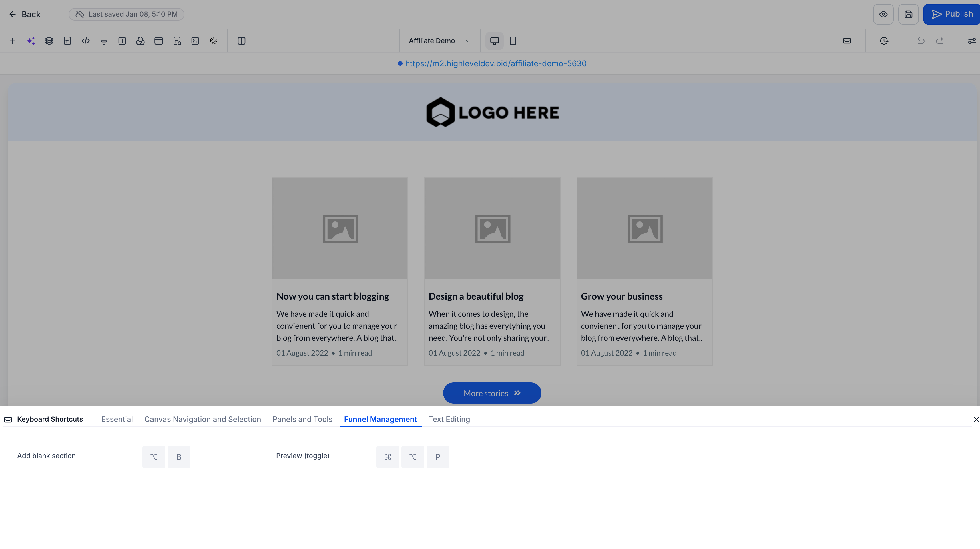Click the keyboard shortcuts toolbar icon

(847, 41)
